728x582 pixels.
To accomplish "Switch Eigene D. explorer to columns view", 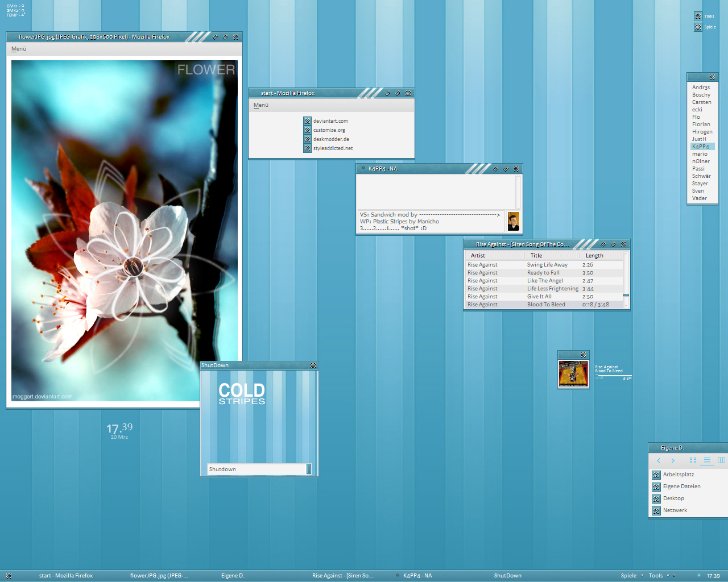I will [721, 461].
